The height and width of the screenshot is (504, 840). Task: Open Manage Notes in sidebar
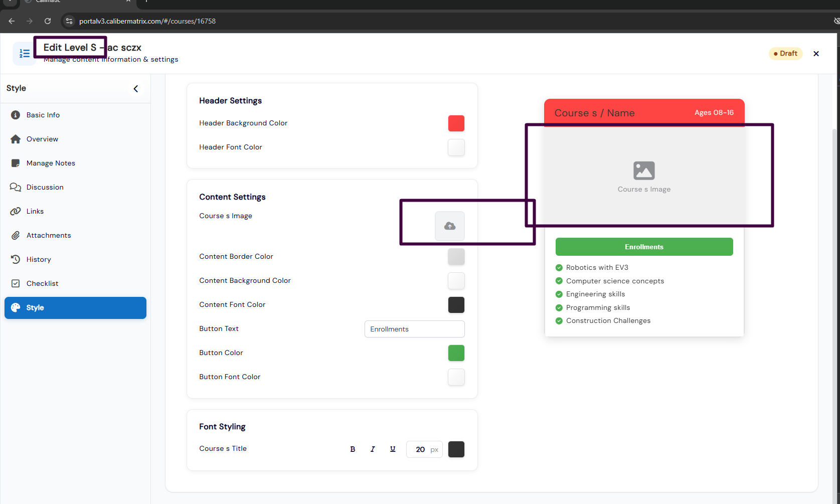[x=75, y=163]
